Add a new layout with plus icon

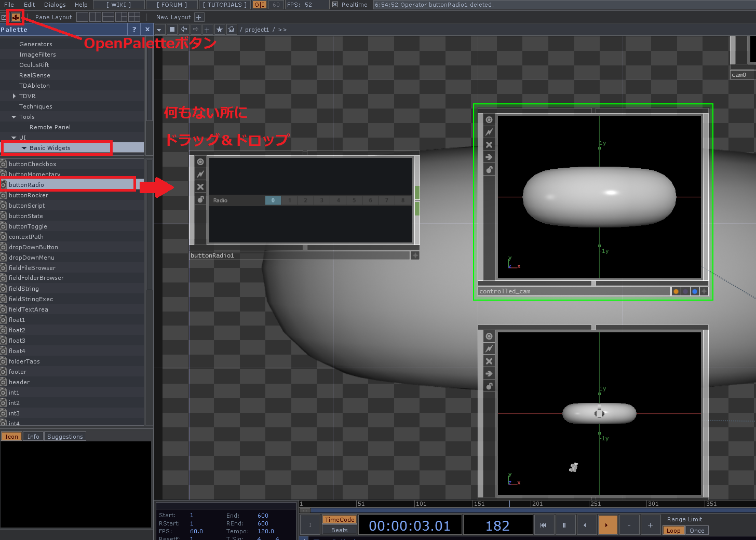[x=198, y=17]
